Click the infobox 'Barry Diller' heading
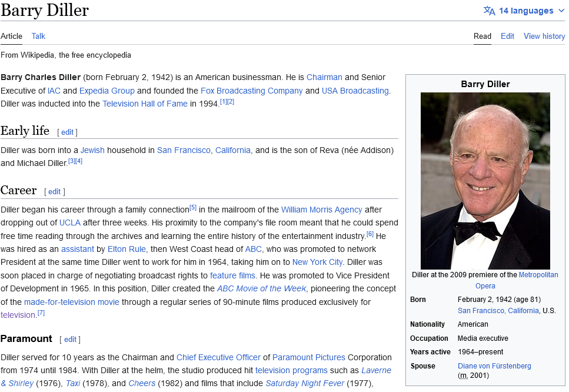The width and height of the screenshot is (569, 392). [x=485, y=84]
